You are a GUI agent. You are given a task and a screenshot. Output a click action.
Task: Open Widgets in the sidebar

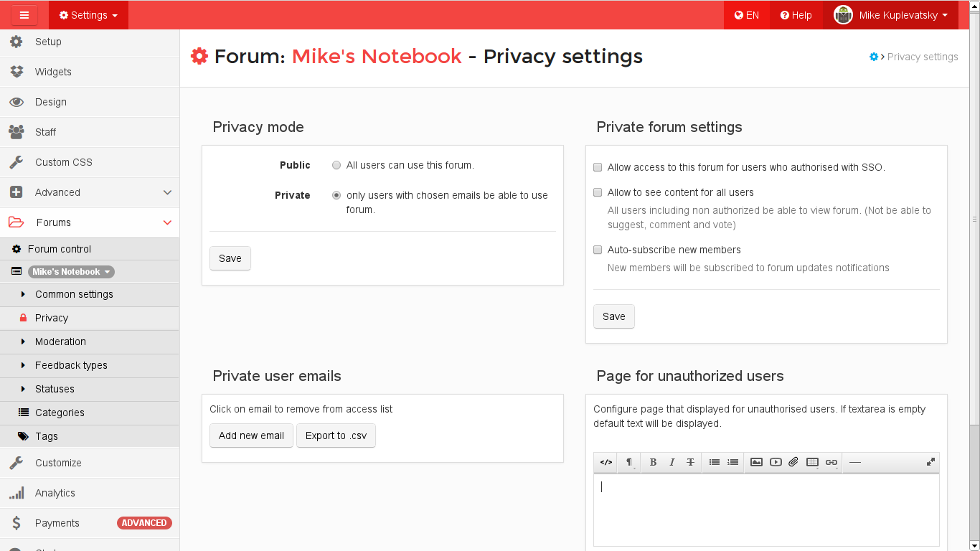[x=90, y=72]
